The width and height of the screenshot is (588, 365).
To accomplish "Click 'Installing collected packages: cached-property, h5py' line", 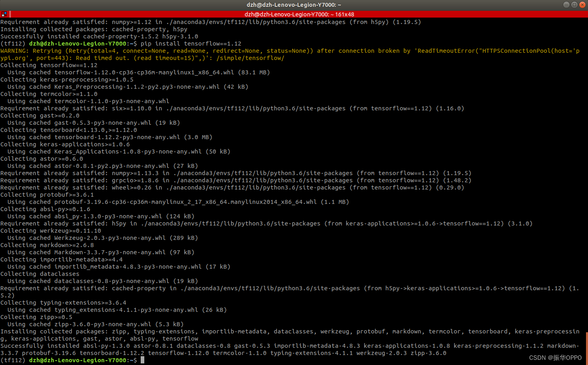I will 94,29.
